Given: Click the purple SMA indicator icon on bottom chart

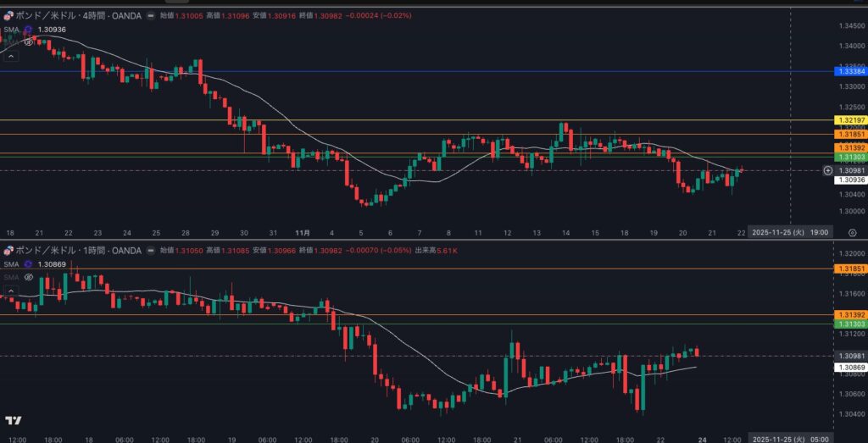Looking at the screenshot, I should point(28,263).
